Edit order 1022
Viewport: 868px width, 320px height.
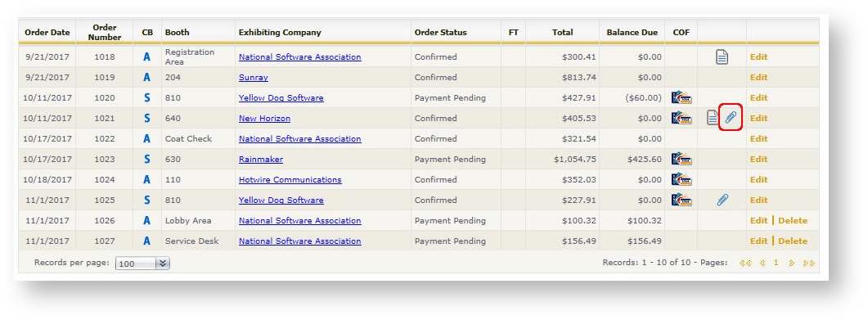tap(759, 138)
